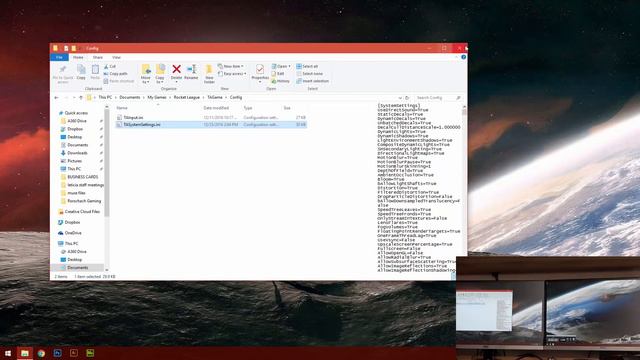Click the preview pane scrollbar
This screenshot has width=640, height=360.
(464, 113)
